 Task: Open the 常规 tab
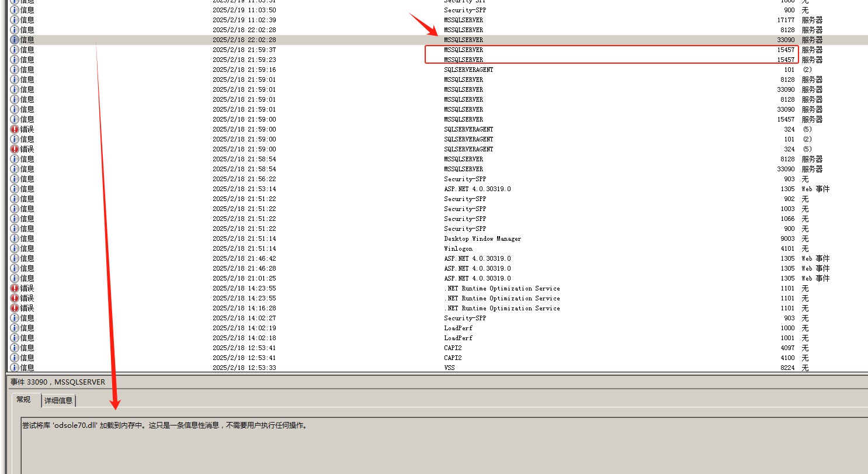point(23,400)
